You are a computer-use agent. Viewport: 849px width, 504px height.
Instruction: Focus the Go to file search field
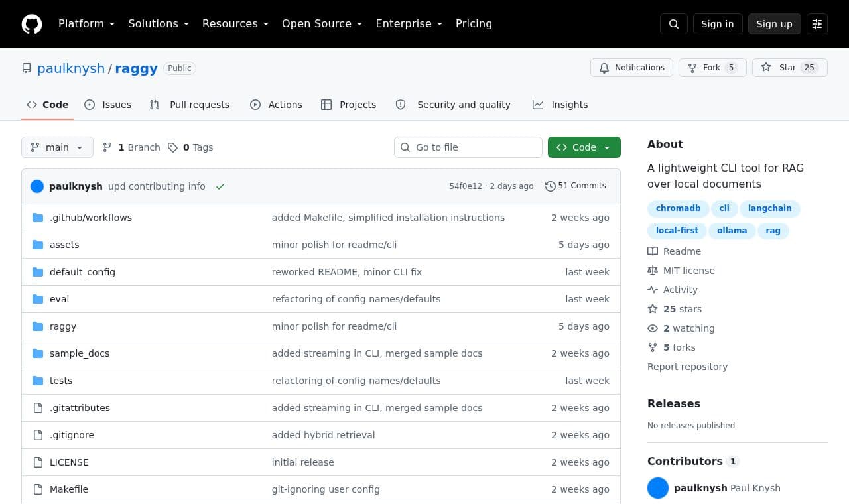click(x=468, y=147)
